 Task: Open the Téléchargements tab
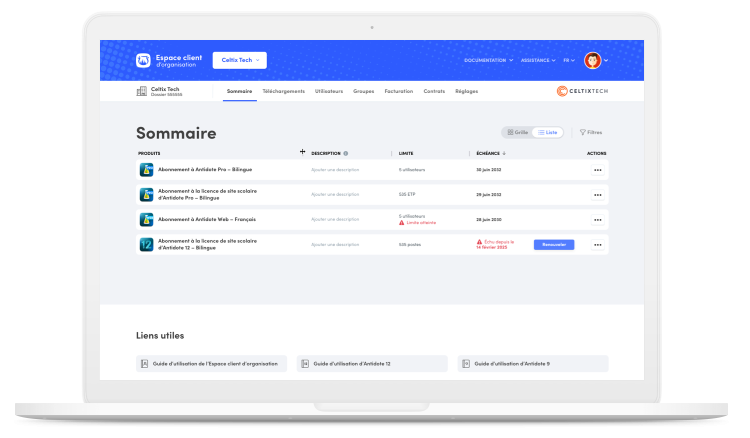tap(283, 91)
